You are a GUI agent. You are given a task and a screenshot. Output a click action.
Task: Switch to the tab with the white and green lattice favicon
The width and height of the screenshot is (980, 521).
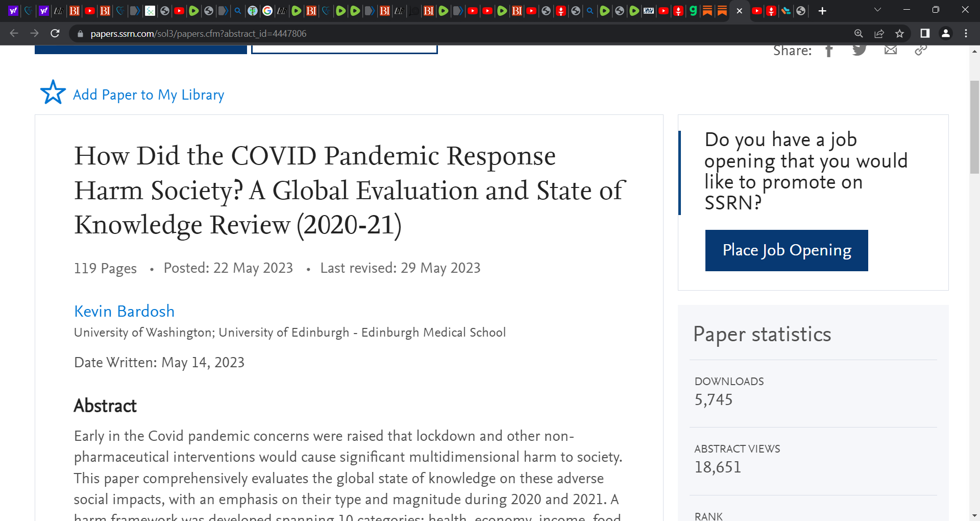coord(150,11)
